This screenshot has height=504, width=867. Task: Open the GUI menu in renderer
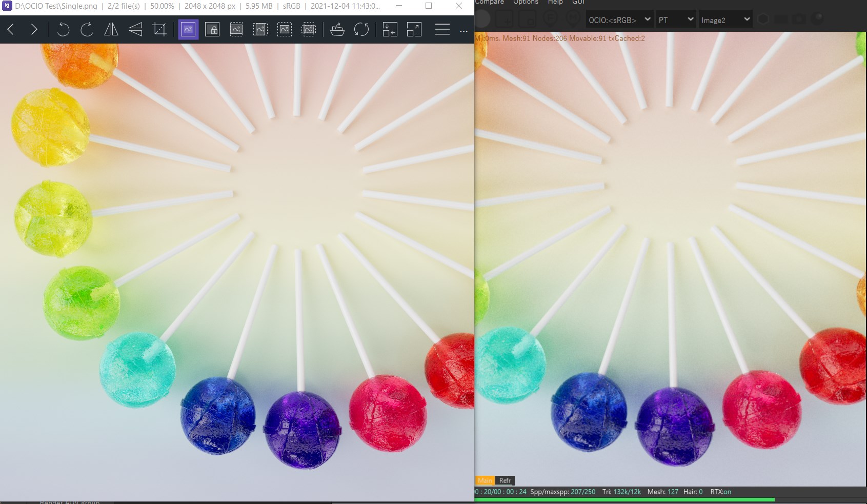578,2
